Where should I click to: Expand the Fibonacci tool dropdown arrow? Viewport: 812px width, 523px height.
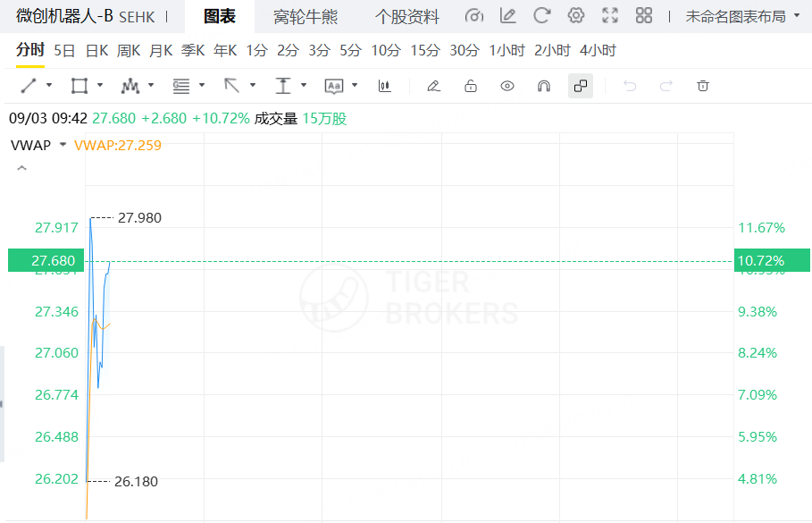coord(202,85)
